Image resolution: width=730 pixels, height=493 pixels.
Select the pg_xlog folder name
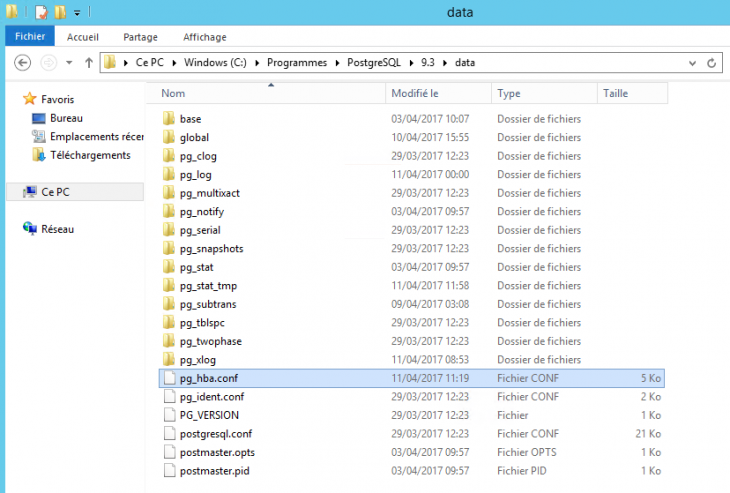coord(198,360)
